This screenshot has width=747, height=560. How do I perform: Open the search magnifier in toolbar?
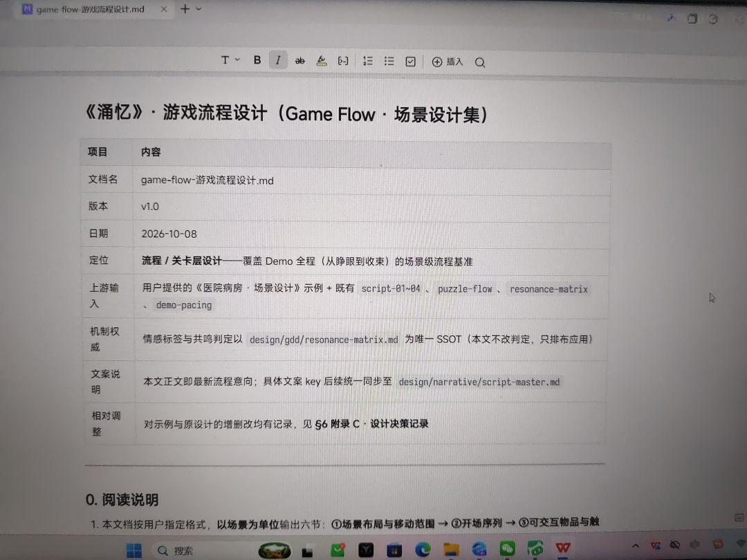480,62
